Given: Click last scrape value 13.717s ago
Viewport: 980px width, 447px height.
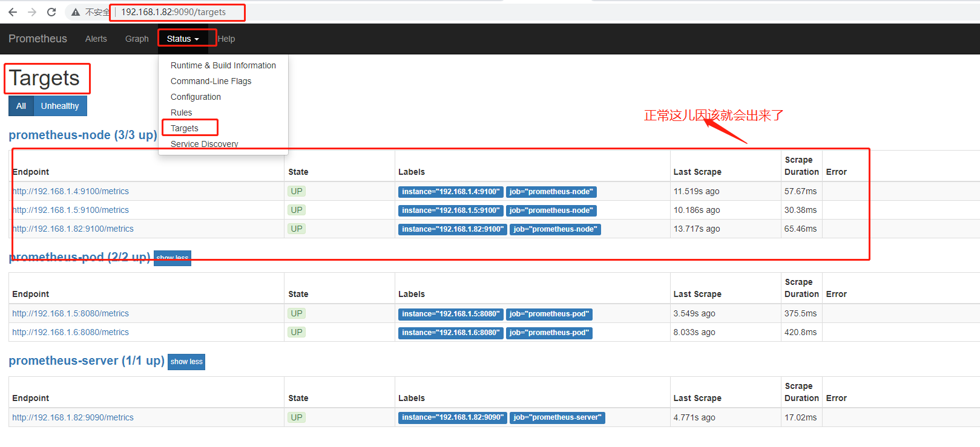Looking at the screenshot, I should pos(697,229).
